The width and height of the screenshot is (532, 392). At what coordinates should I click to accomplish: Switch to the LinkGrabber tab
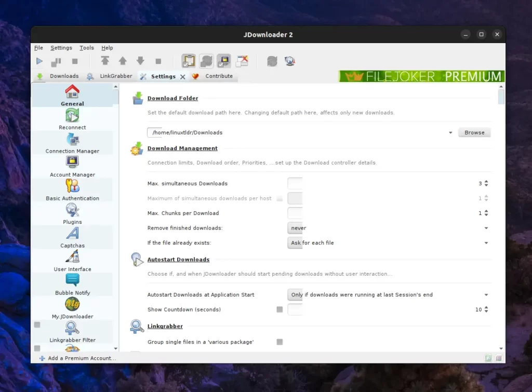110,76
